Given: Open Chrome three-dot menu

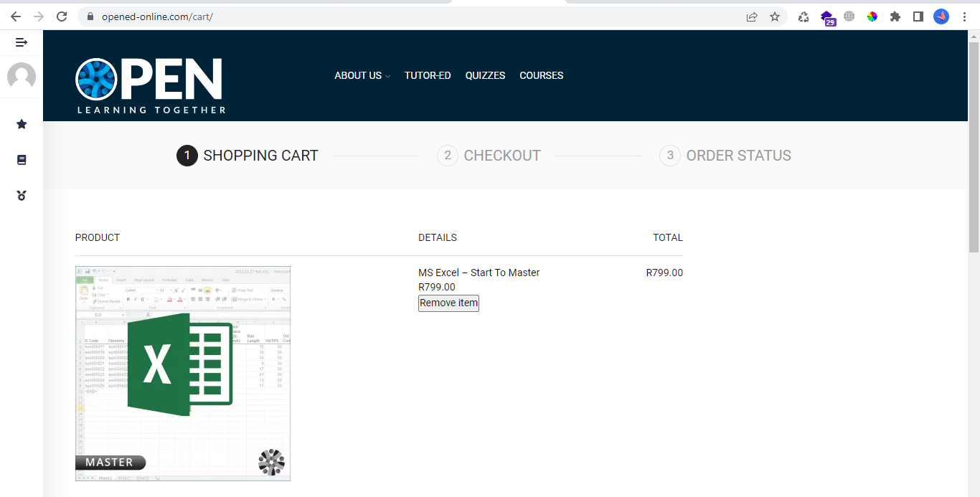Looking at the screenshot, I should click(x=965, y=16).
